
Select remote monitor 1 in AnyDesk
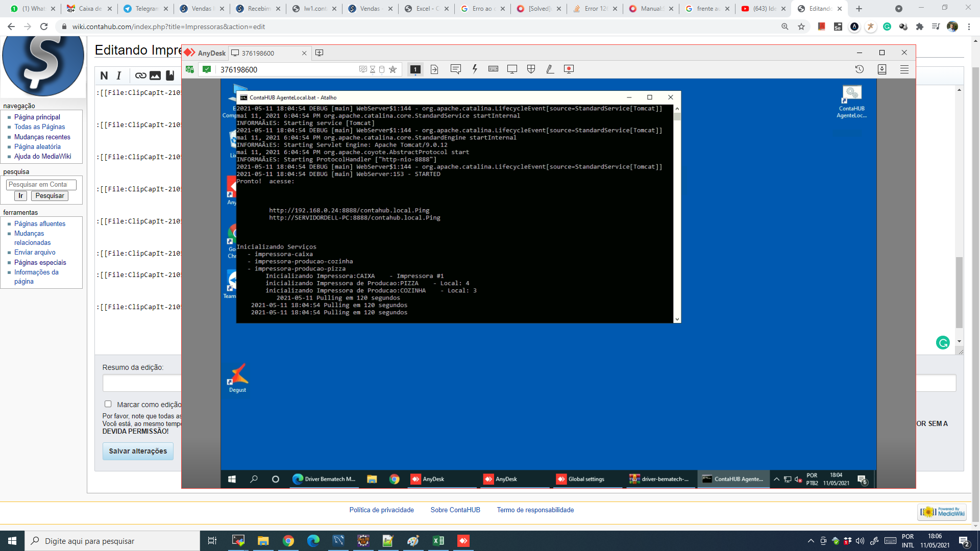[x=415, y=69]
